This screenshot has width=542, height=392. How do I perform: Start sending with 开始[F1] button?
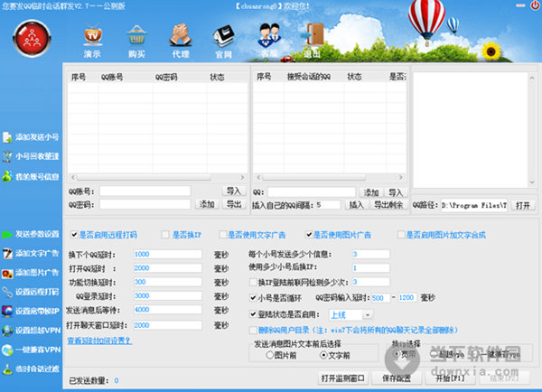pos(450,378)
